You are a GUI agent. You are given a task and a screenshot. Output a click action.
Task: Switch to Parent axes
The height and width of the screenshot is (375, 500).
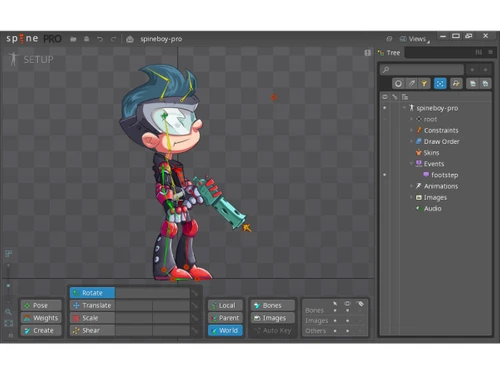(225, 318)
